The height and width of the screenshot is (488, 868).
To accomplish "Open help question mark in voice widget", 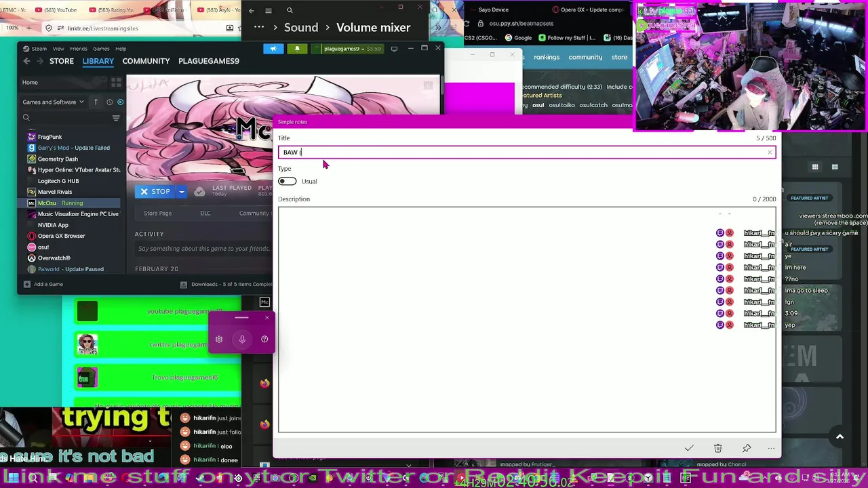I will click(x=264, y=339).
